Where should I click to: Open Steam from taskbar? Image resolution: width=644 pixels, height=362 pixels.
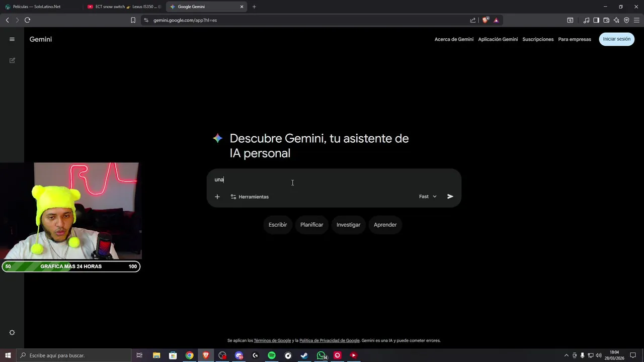click(x=304, y=355)
